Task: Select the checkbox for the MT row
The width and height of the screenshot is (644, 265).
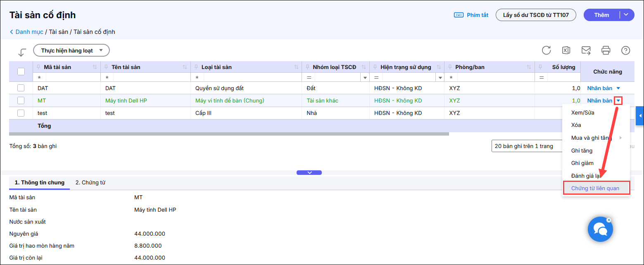Action: [x=21, y=100]
